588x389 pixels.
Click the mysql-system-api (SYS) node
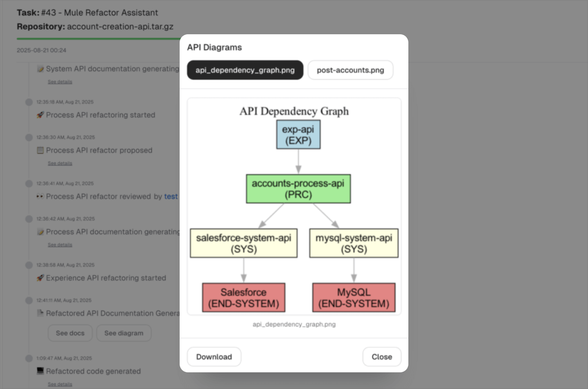(354, 243)
